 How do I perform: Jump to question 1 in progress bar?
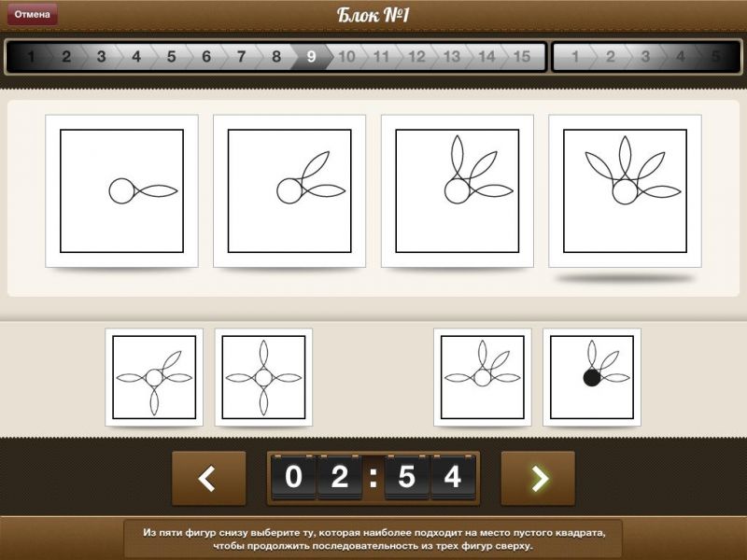(x=31, y=57)
